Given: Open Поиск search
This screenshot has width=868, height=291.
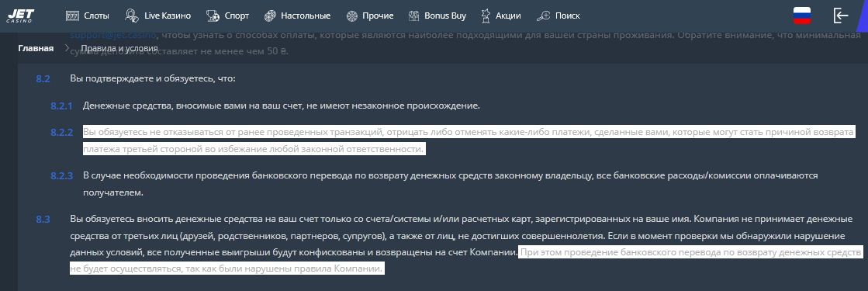Looking at the screenshot, I should [x=567, y=16].
